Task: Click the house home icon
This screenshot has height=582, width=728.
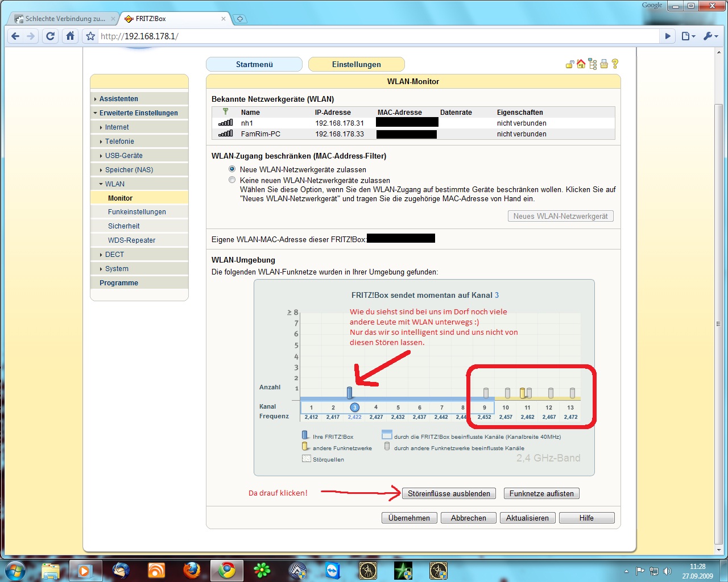Action: (x=581, y=64)
